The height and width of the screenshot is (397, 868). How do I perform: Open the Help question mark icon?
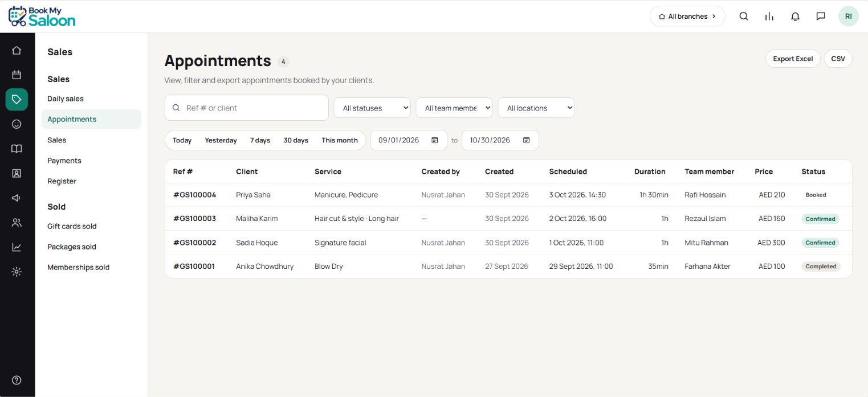[17, 380]
